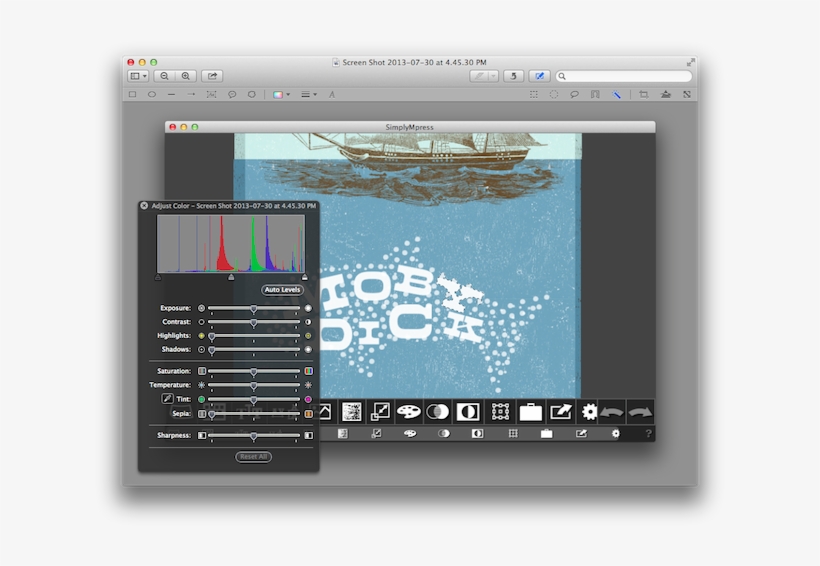
Task: Click the large invert contrast icon
Action: (468, 412)
